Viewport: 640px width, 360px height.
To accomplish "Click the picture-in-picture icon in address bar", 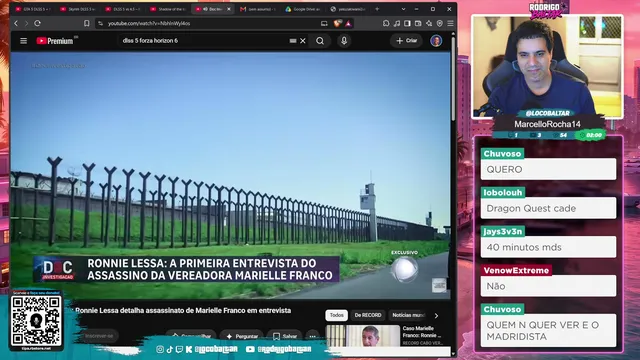I will pyautogui.click(x=324, y=24).
